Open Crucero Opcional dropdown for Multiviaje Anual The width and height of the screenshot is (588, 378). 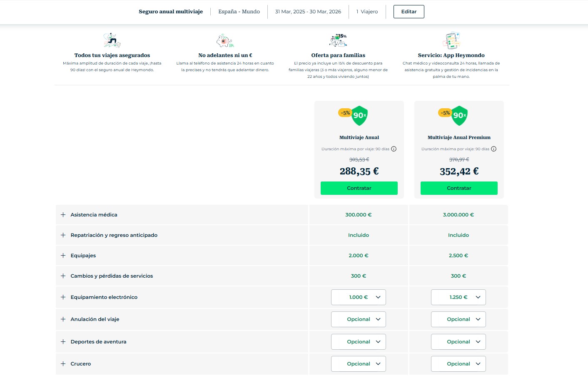(x=359, y=364)
